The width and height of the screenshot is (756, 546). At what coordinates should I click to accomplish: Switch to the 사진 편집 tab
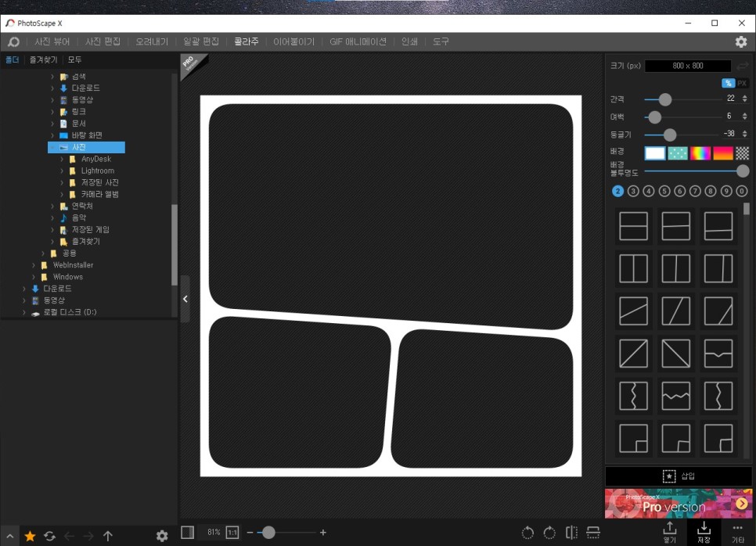[103, 42]
